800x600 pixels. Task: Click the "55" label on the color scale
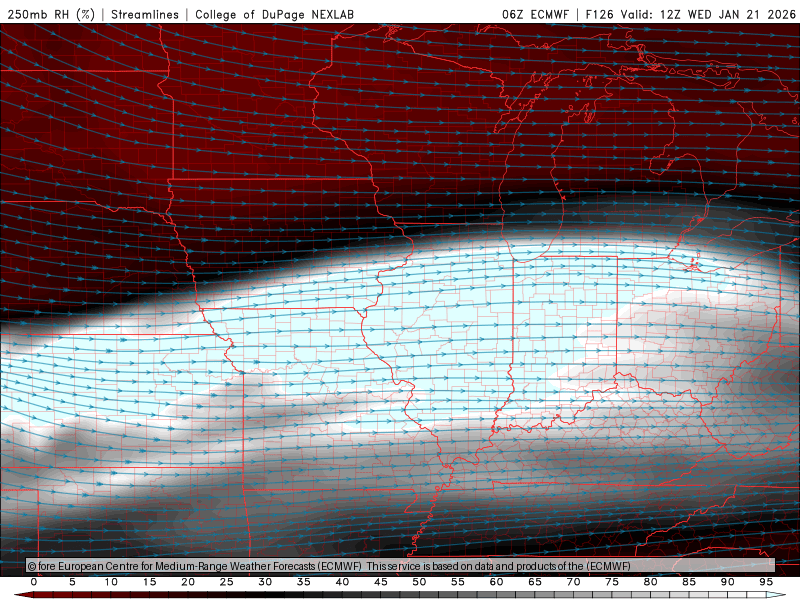pos(458,582)
